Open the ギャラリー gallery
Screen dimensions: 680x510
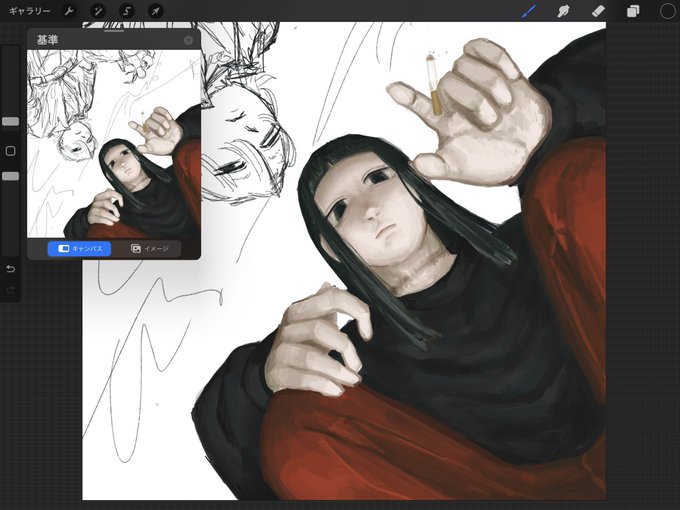29,11
